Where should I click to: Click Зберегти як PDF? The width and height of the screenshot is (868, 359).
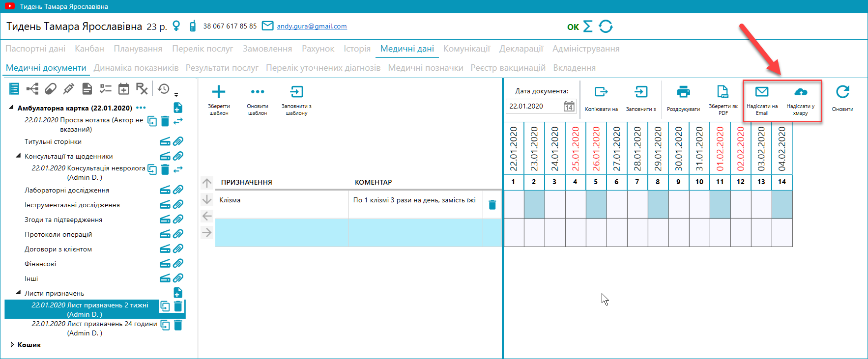[723, 100]
